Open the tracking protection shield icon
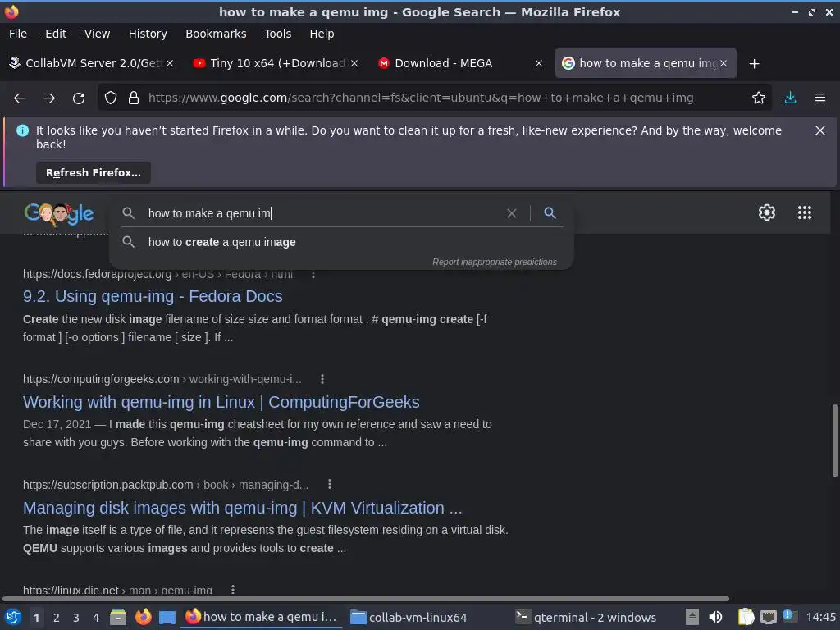 (x=111, y=98)
